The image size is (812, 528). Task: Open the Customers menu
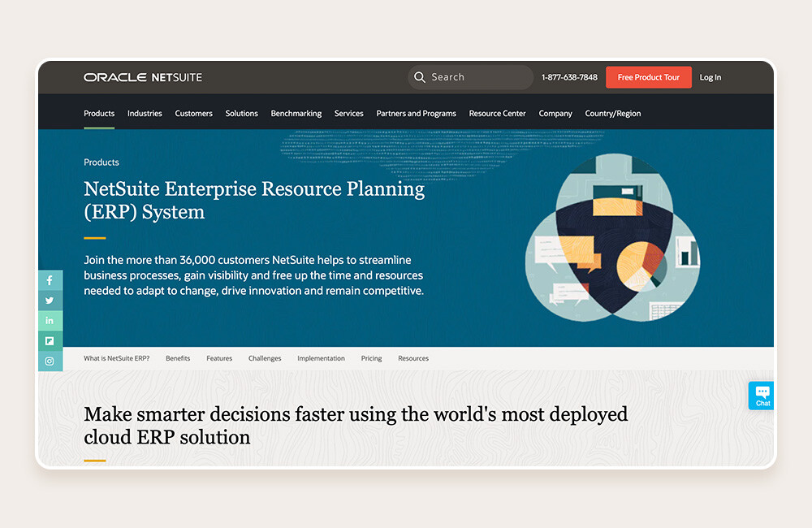[194, 114]
